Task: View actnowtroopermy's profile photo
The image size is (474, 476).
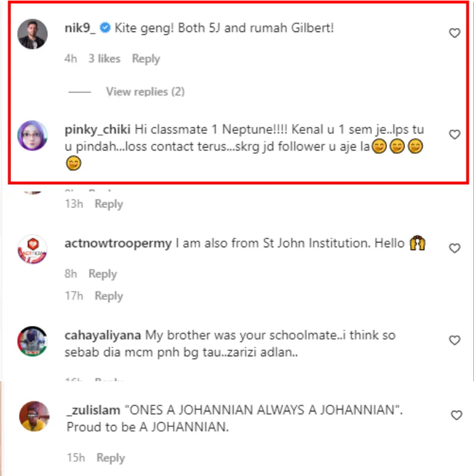Action: [x=33, y=250]
